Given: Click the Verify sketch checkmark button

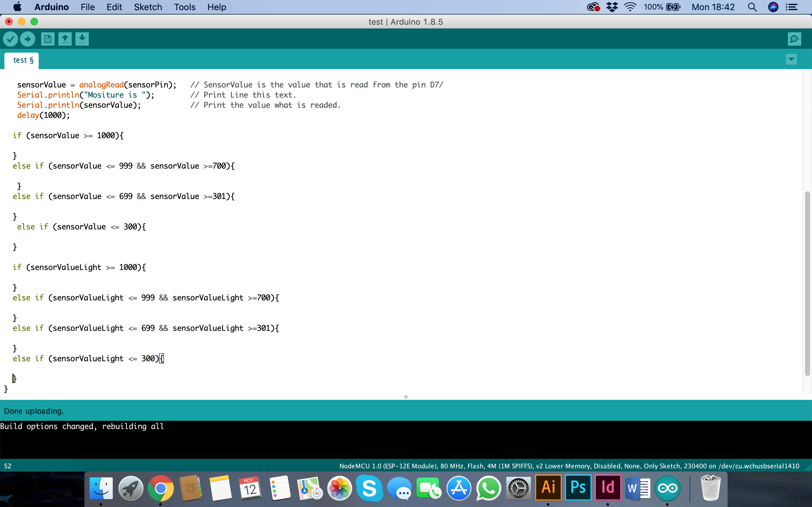Looking at the screenshot, I should point(10,39).
